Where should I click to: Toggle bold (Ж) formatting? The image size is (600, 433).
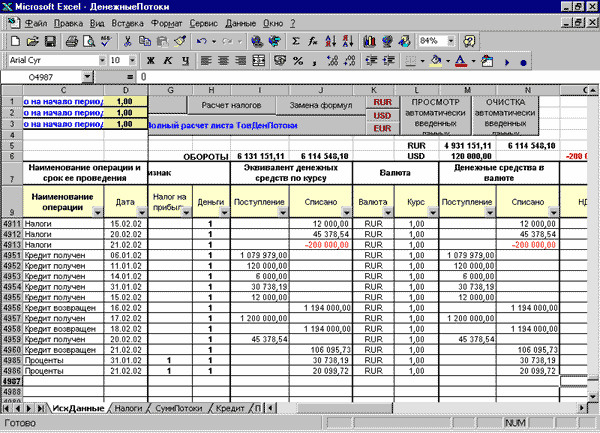click(150, 61)
